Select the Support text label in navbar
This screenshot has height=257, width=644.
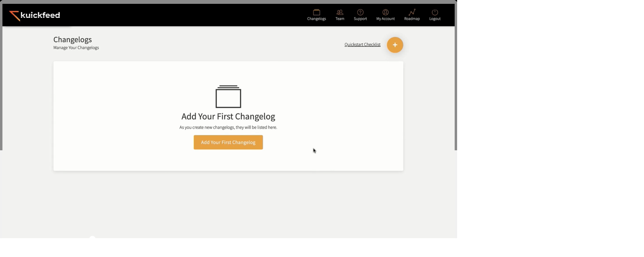(x=360, y=19)
